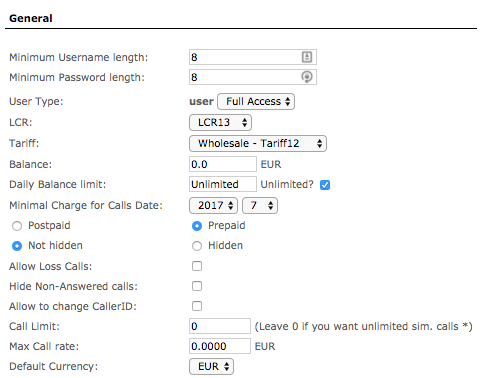Choose the Hidden radio option

click(197, 246)
